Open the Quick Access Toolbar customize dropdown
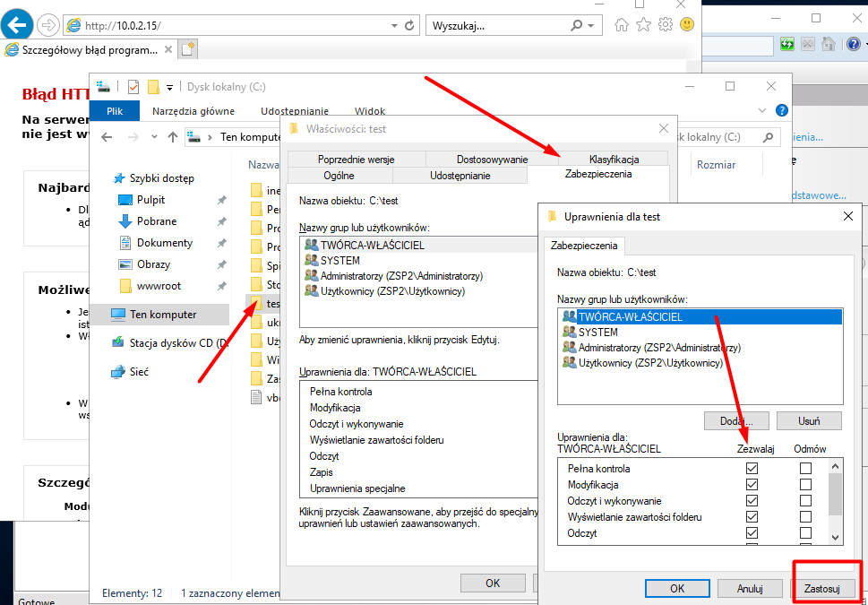This screenshot has width=868, height=605. tap(169, 87)
